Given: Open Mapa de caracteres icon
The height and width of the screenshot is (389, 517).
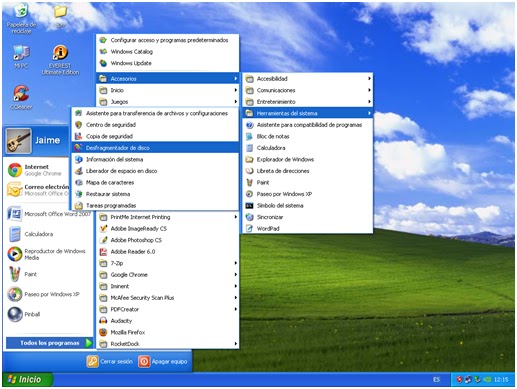Looking at the screenshot, I should pyautogui.click(x=78, y=182).
